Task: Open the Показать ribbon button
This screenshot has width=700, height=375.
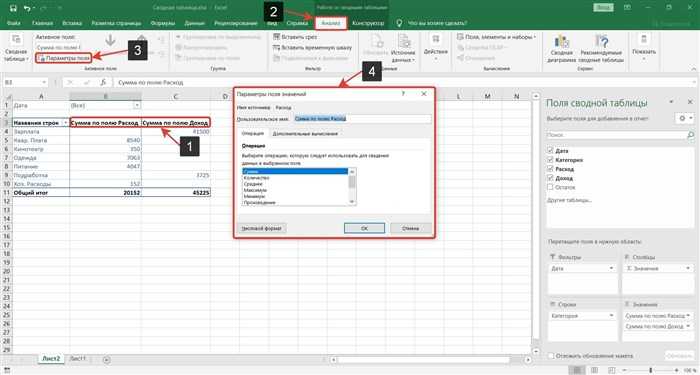Action: (644, 48)
